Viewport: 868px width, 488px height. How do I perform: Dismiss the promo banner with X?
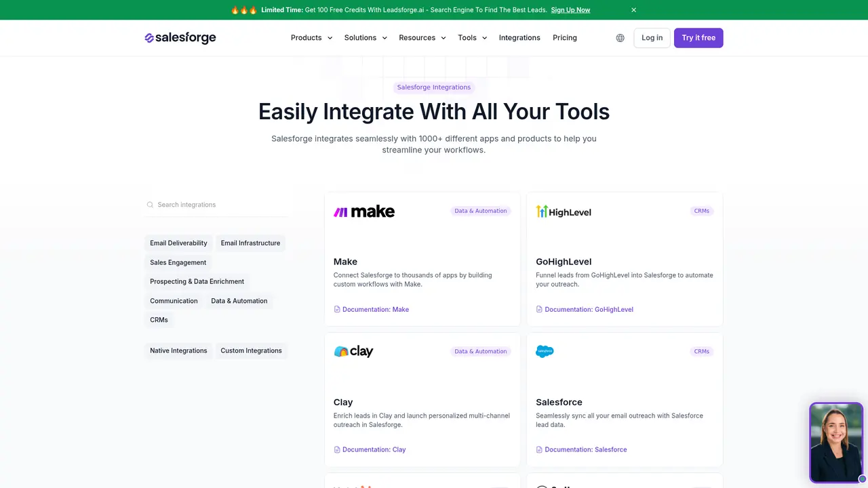click(634, 10)
